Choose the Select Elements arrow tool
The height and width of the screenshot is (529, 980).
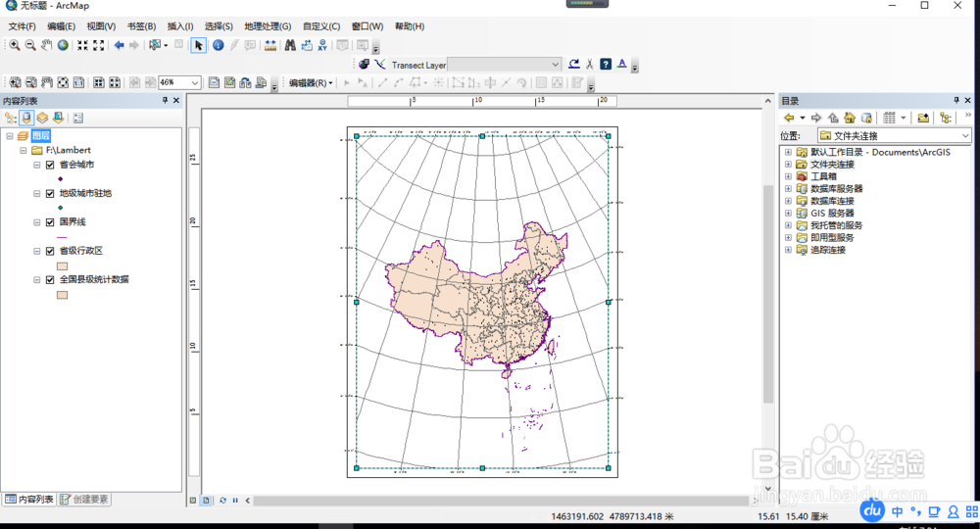(198, 45)
